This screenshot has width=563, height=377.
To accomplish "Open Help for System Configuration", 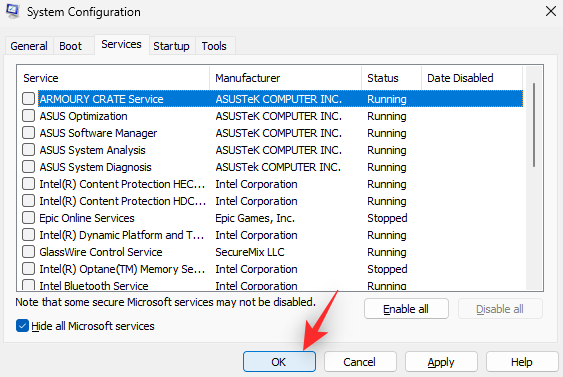I will click(x=522, y=362).
